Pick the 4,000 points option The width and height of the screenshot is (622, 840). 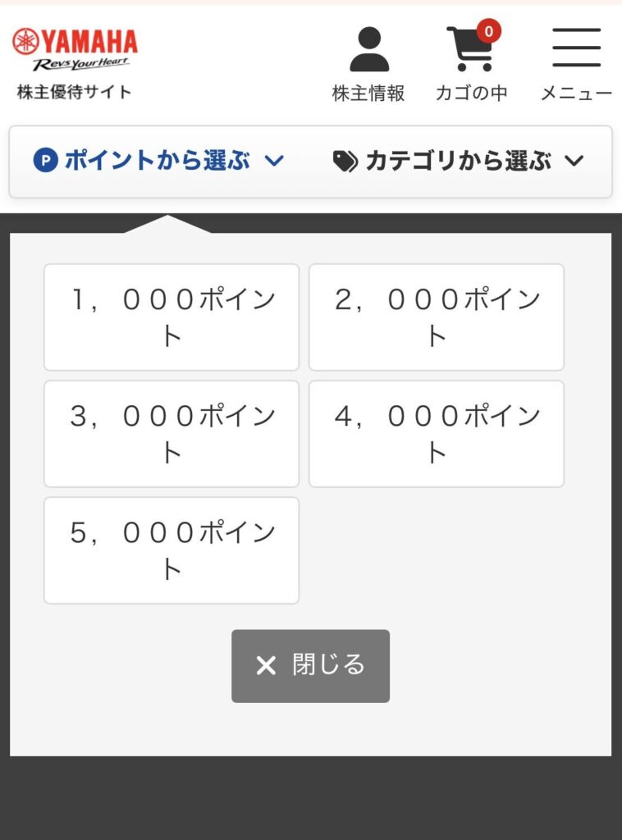[x=436, y=434]
